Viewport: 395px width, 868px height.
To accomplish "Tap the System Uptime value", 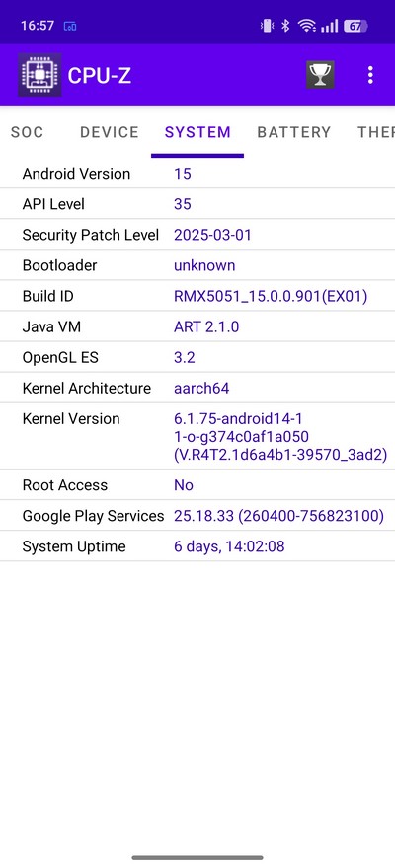I will [x=229, y=546].
